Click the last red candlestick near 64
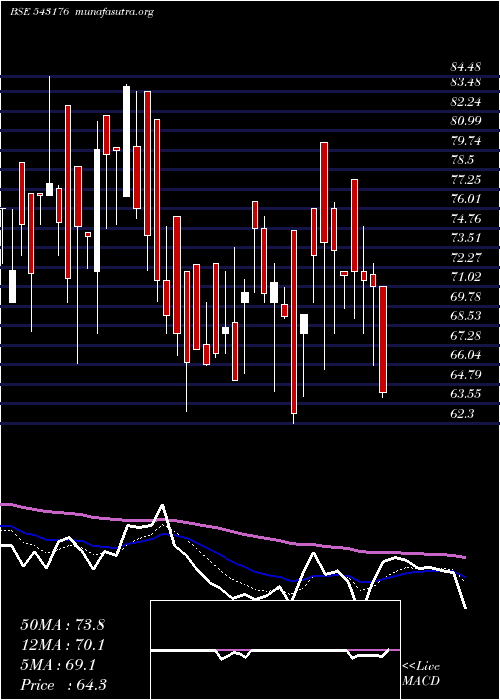Viewport: 500px width, 700px height. click(383, 340)
